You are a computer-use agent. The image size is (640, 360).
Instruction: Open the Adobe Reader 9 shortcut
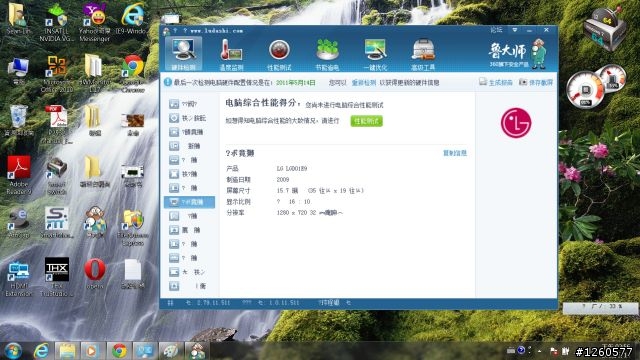coord(18,176)
